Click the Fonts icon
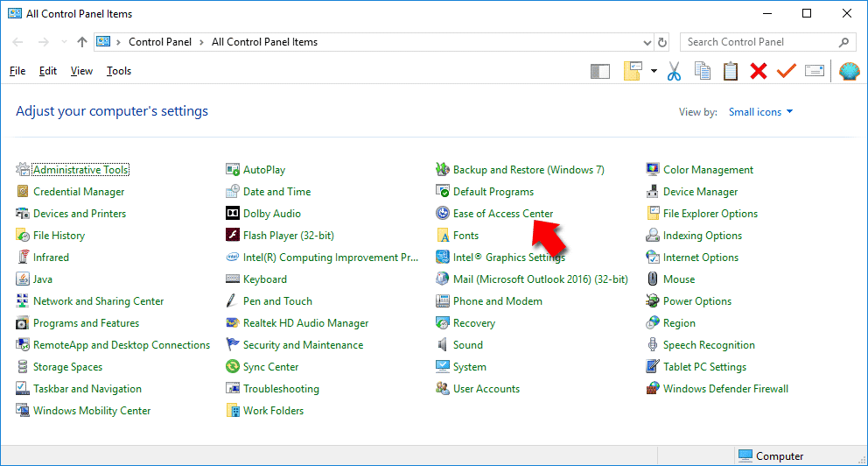This screenshot has height=466, width=868. point(442,236)
